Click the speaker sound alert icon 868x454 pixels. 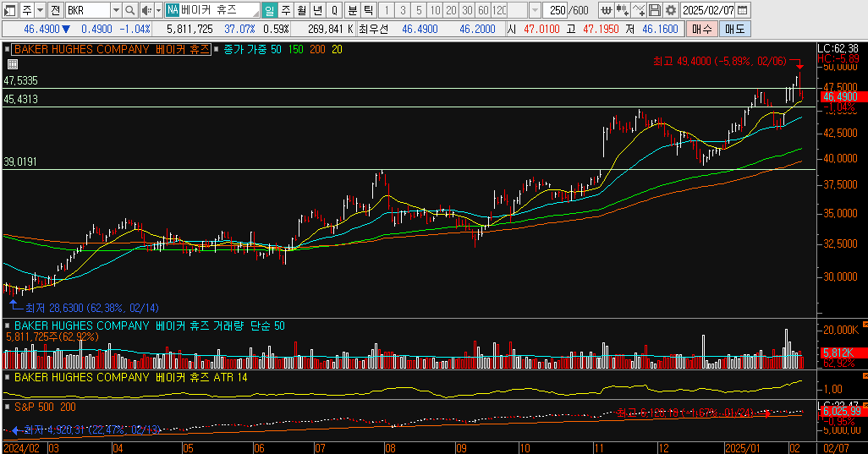coord(146,10)
